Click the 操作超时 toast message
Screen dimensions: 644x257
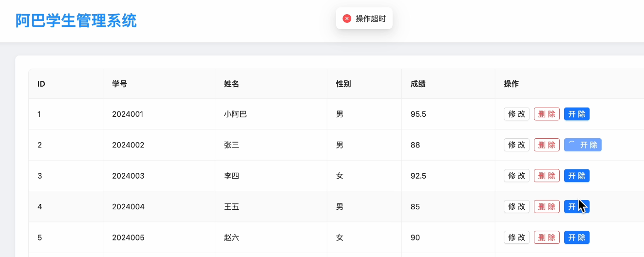click(x=370, y=18)
